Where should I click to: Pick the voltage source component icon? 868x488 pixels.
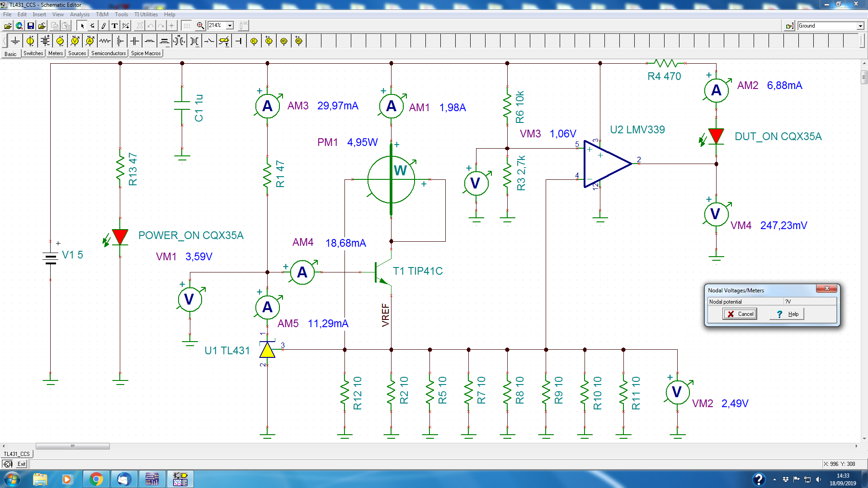(x=30, y=41)
